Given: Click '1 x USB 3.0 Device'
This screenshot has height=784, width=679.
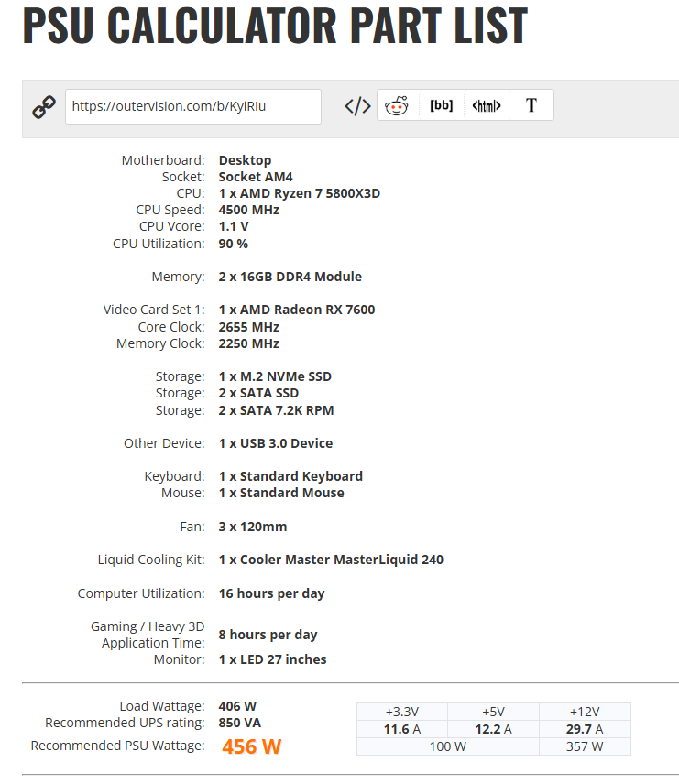Looking at the screenshot, I should [276, 444].
